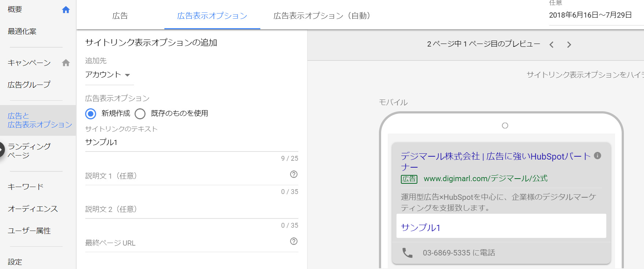The height and width of the screenshot is (269, 644).
Task: Click 03-6869-5335 に電話 call link
Action: tap(459, 253)
